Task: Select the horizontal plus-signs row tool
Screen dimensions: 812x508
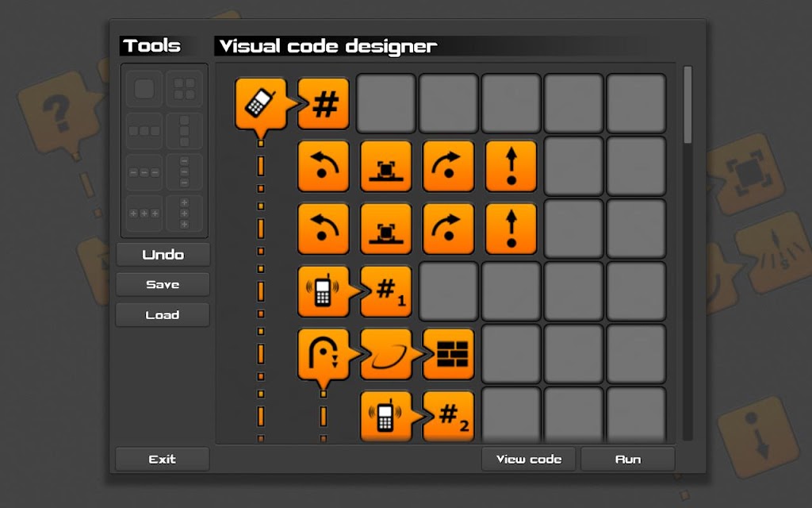Action: [144, 213]
